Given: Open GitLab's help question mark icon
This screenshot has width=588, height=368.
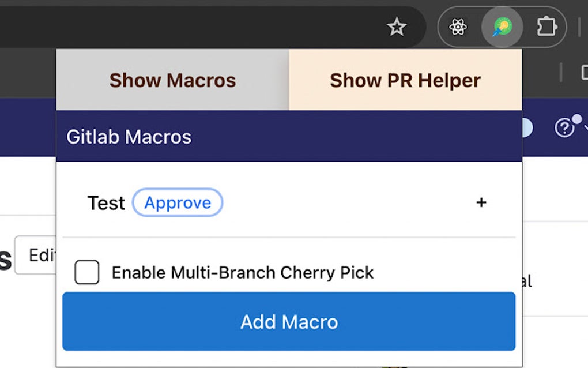Looking at the screenshot, I should tap(564, 128).
